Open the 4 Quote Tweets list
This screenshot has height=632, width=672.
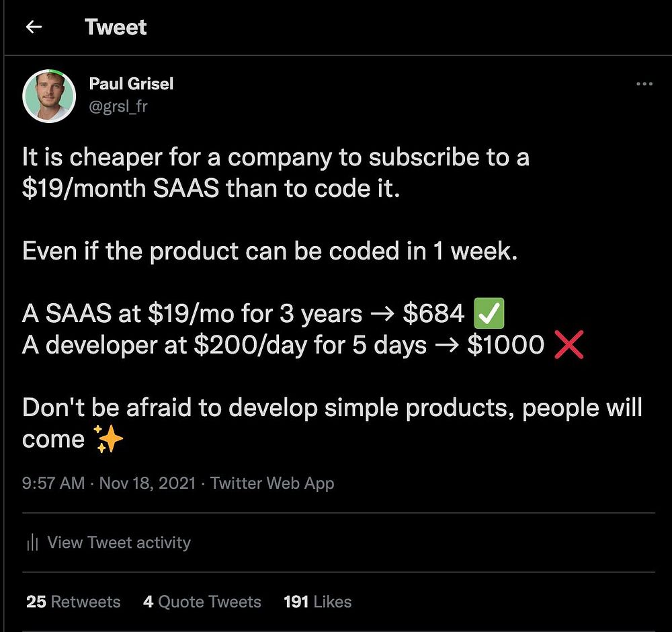[202, 602]
